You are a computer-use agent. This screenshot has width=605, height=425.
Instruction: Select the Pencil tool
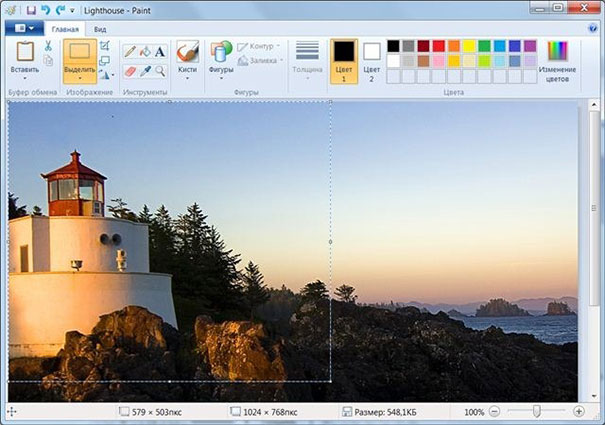click(129, 51)
